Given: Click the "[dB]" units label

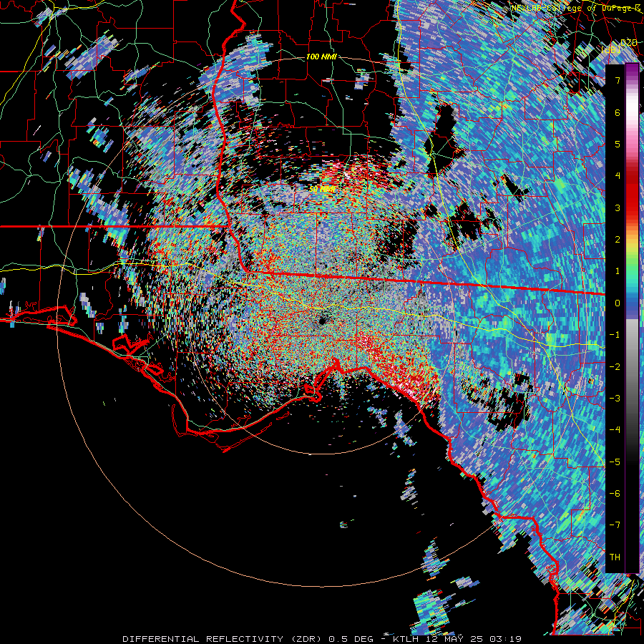Looking at the screenshot, I should (x=611, y=50).
